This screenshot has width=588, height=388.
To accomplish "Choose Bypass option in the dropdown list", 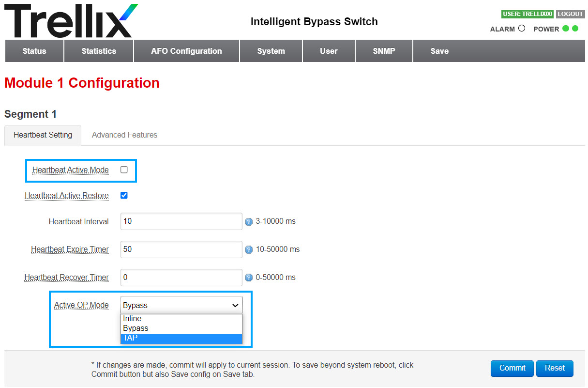I will coord(181,328).
